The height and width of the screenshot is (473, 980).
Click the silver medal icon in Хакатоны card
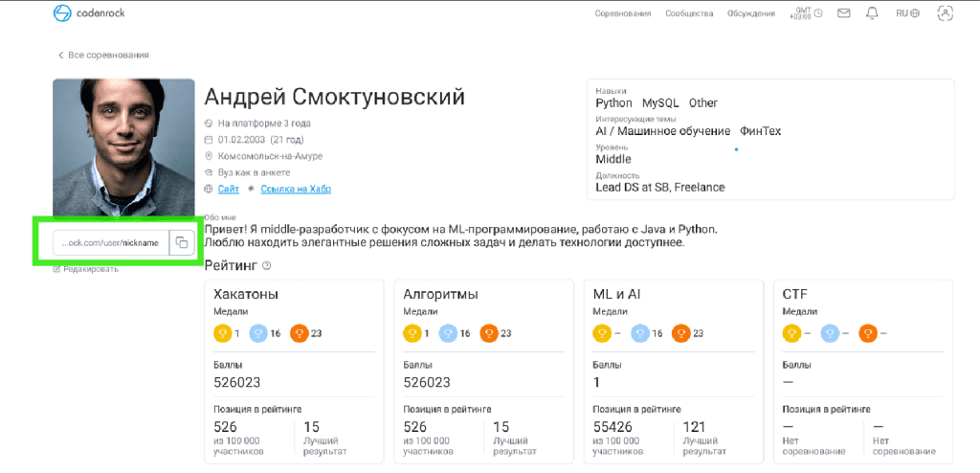pos(258,333)
